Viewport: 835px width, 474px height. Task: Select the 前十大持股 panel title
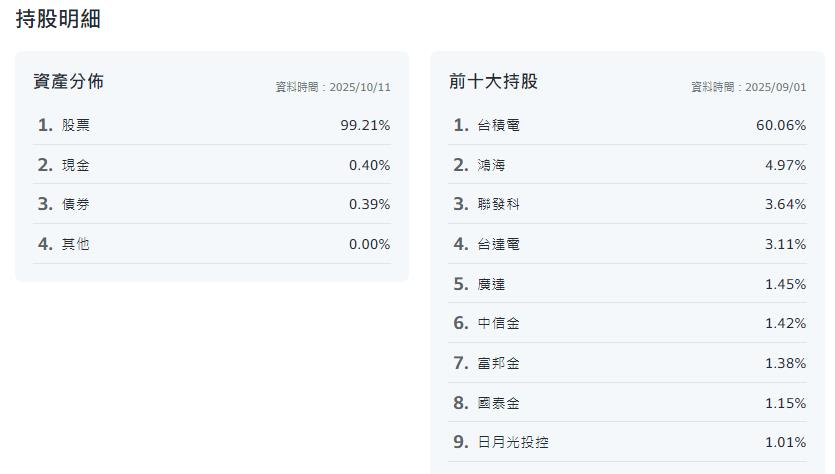point(493,82)
